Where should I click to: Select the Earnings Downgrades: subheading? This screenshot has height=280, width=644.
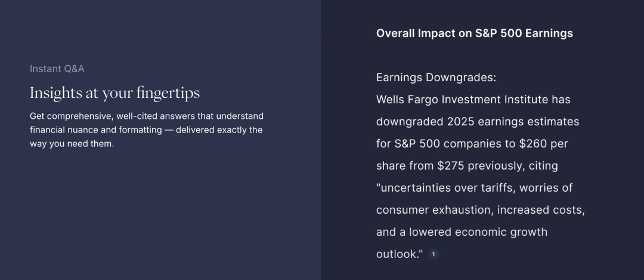pyautogui.click(x=436, y=77)
